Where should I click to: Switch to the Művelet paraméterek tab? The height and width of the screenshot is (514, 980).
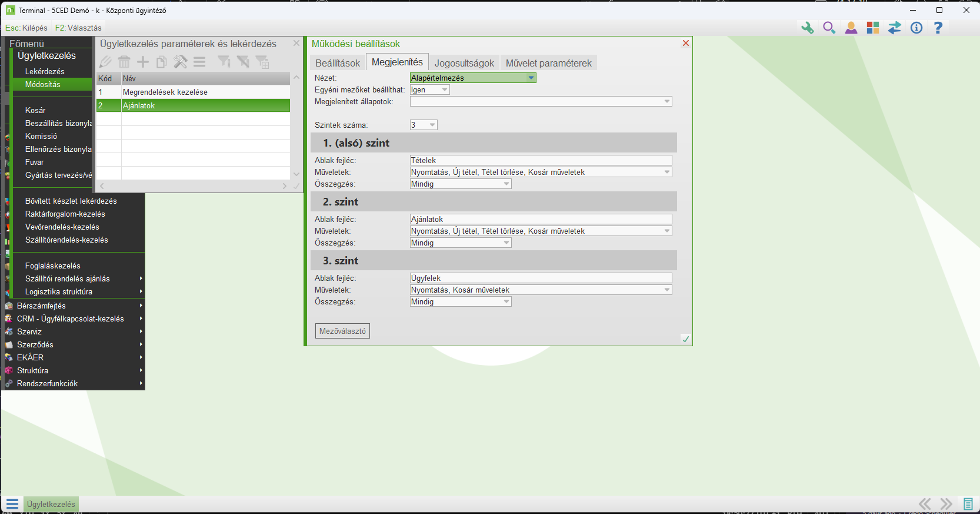tap(549, 63)
